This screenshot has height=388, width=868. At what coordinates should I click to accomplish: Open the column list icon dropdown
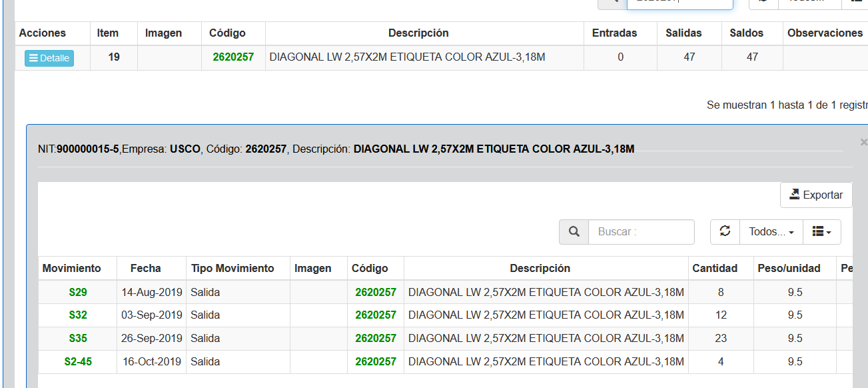(821, 231)
